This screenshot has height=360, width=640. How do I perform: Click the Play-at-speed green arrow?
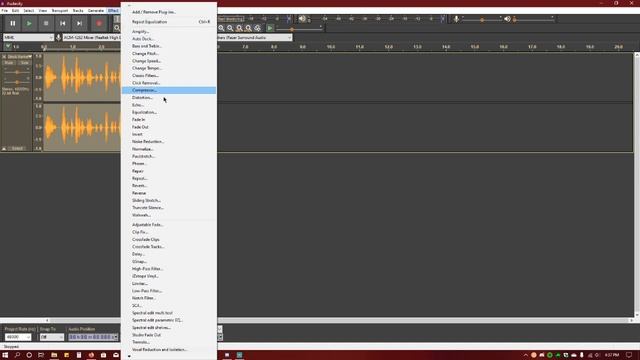[x=270, y=28]
